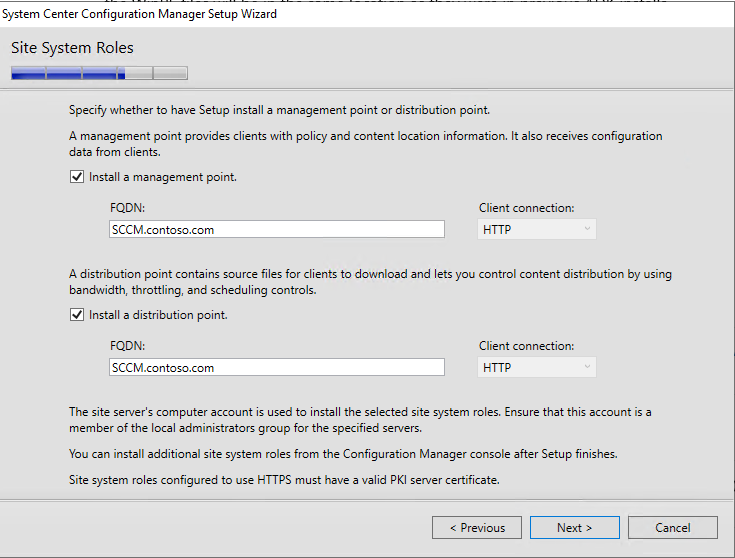The height and width of the screenshot is (558, 735).
Task: Click the Client connection label for distribution point
Action: click(526, 346)
